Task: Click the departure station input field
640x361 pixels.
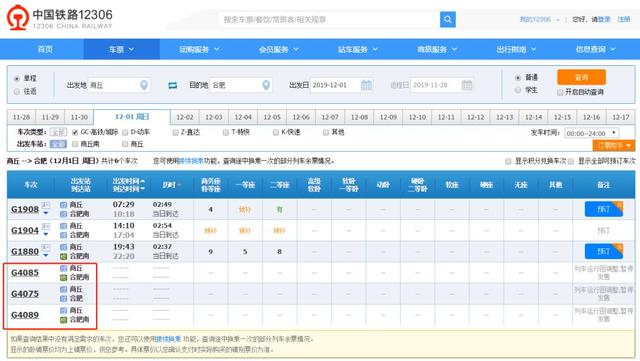Action: pos(119,85)
